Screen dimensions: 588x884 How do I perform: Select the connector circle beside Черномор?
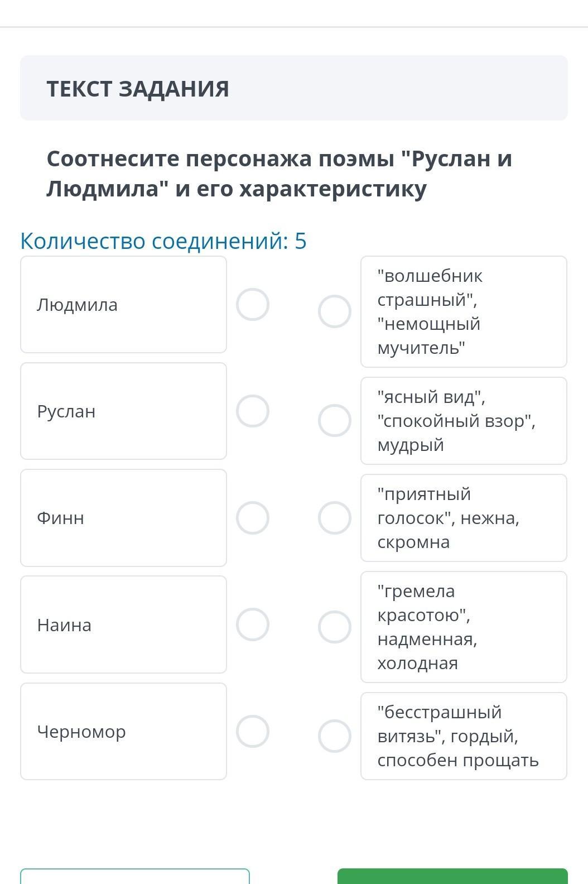click(x=253, y=732)
